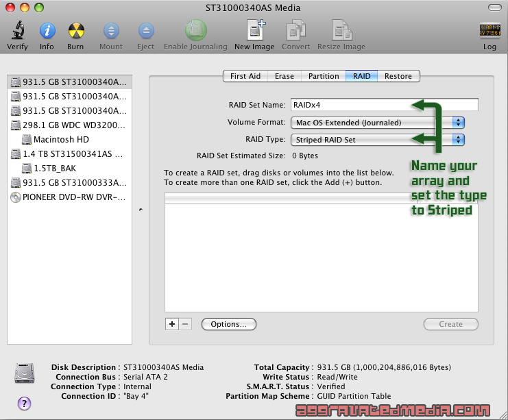Click the PIONEER DVD-RW disc icon
The height and width of the screenshot is (420, 508).
click(16, 197)
